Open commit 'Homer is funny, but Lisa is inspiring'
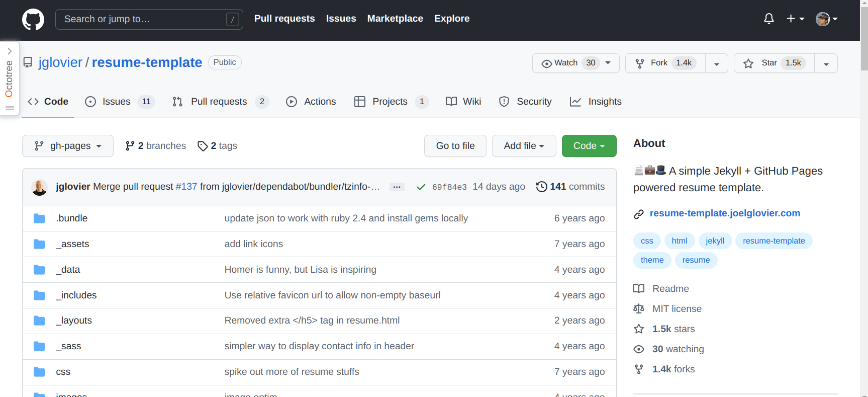 point(300,270)
